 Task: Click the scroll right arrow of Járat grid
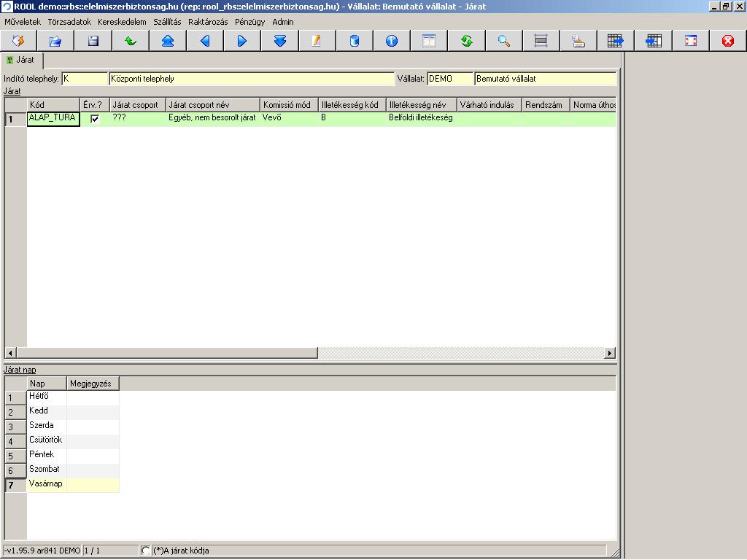click(x=610, y=353)
